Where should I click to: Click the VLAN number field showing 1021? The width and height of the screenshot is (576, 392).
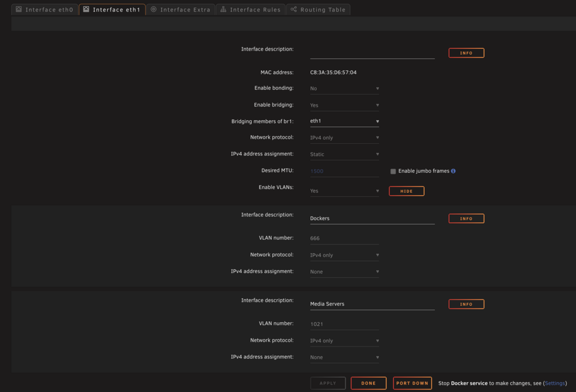[344, 324]
